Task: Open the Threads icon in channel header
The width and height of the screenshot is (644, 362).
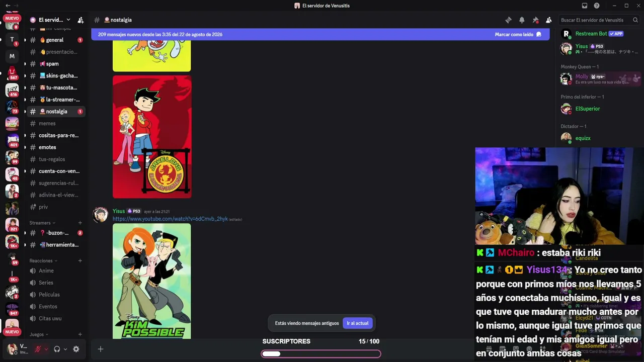Action: tap(508, 20)
